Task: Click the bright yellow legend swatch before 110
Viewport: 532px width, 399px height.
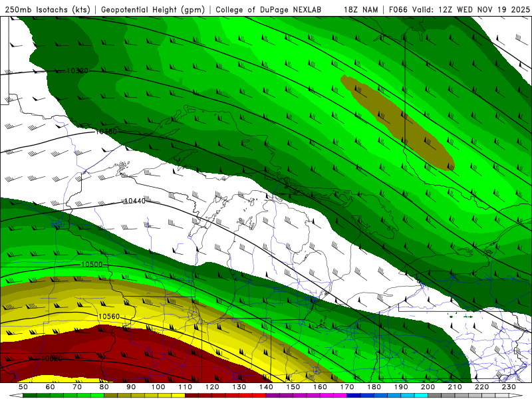Action: click(178, 396)
